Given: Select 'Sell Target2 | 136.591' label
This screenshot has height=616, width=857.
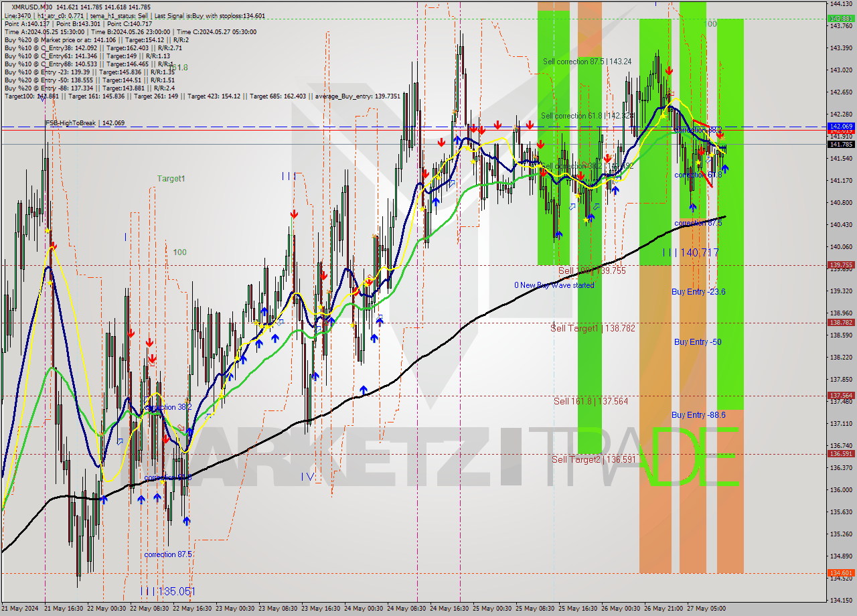Looking at the screenshot, I should (593, 459).
